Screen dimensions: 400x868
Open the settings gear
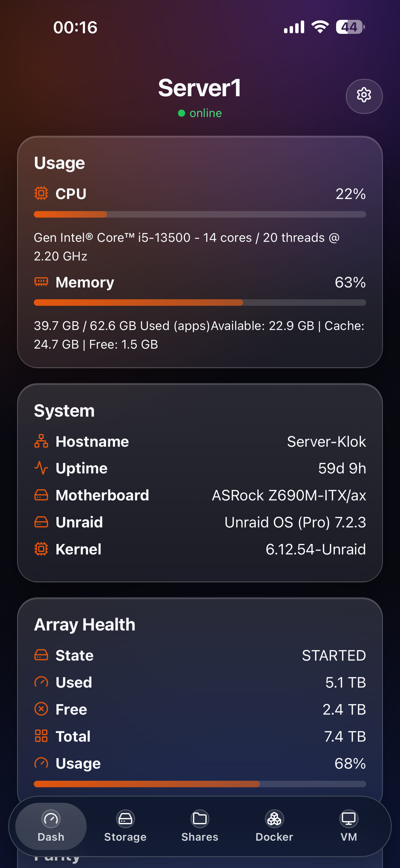[x=364, y=96]
